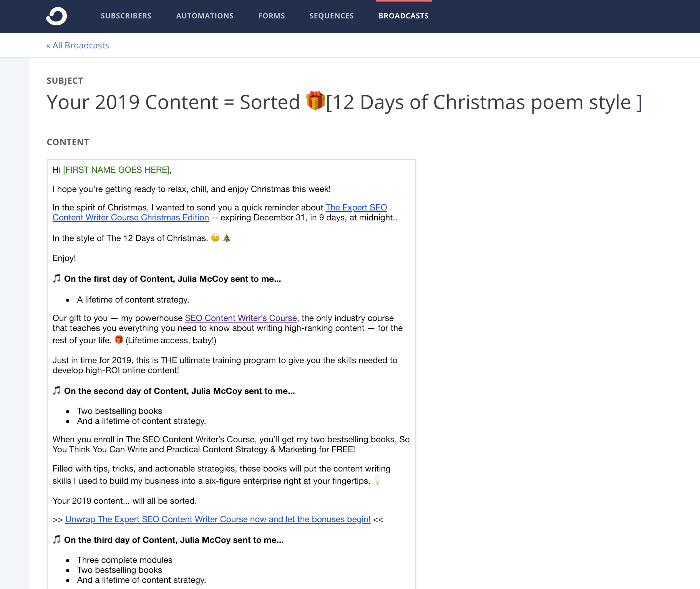Click the FIRST NAME GOES HERE placeholder
This screenshot has height=589, width=700.
pyautogui.click(x=116, y=170)
